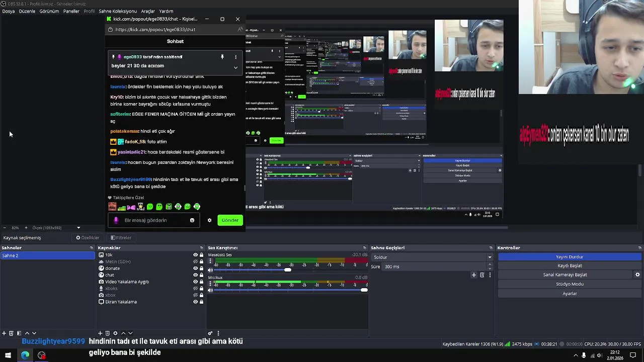The height and width of the screenshot is (362, 644).
Task: Hide the Video Yakalama Aygıtı source
Action: [x=195, y=282]
